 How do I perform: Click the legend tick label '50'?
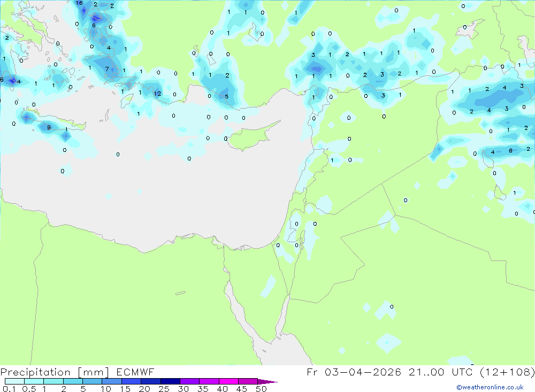[x=261, y=389]
